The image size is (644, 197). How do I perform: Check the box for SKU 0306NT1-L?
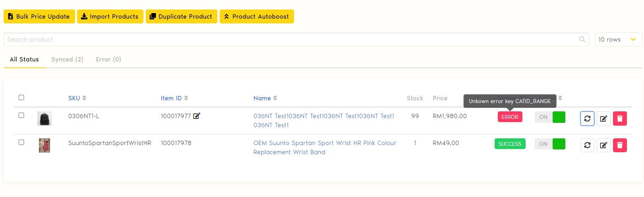click(21, 115)
